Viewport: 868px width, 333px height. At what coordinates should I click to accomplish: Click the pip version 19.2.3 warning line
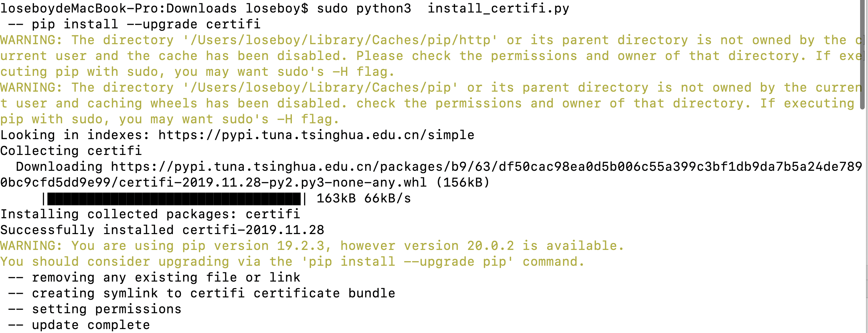pyautogui.click(x=312, y=246)
